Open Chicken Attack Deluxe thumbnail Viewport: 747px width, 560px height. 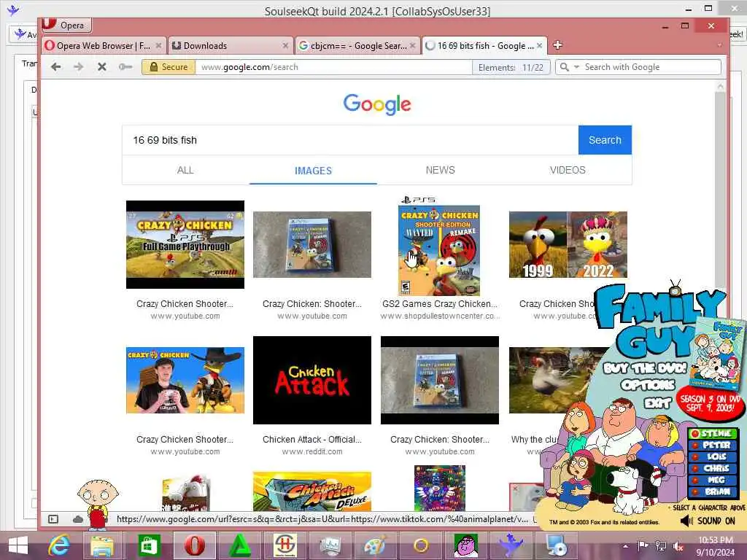coord(312,491)
